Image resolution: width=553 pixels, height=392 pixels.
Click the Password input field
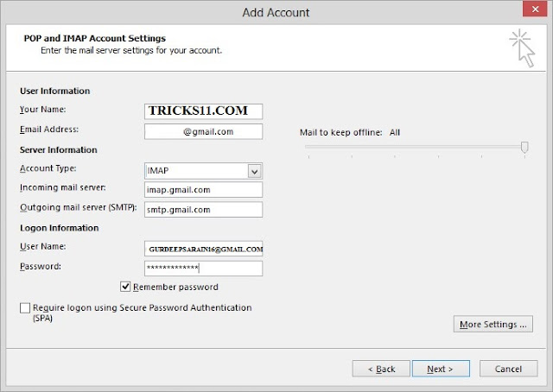(x=204, y=269)
